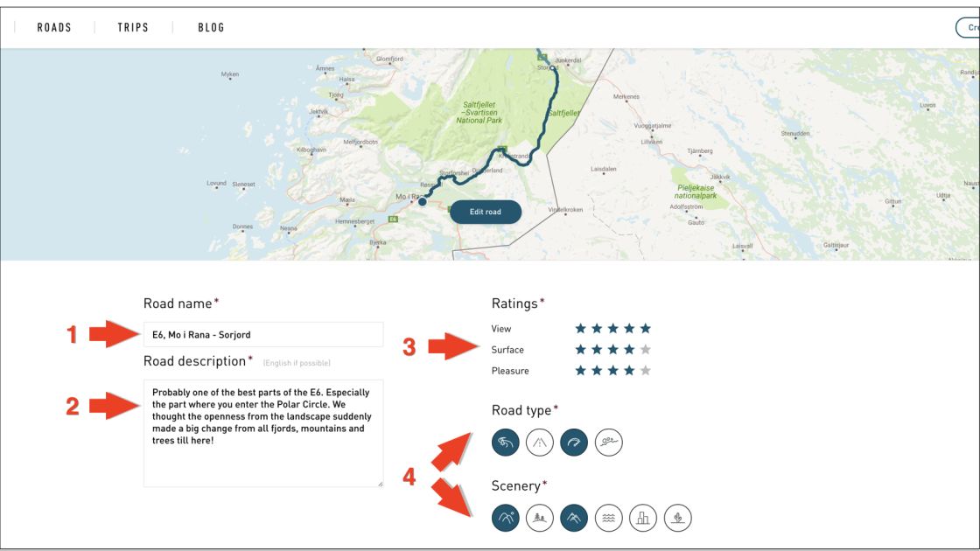The image size is (980, 551).
Task: Select the straight highway road type icon
Action: coord(539,443)
